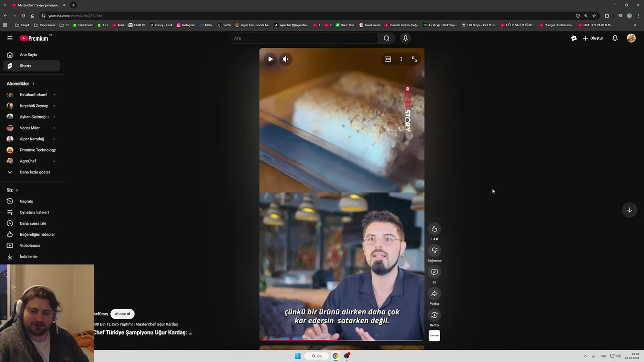
Task: Go to the next Short with down arrow
Action: point(629,210)
